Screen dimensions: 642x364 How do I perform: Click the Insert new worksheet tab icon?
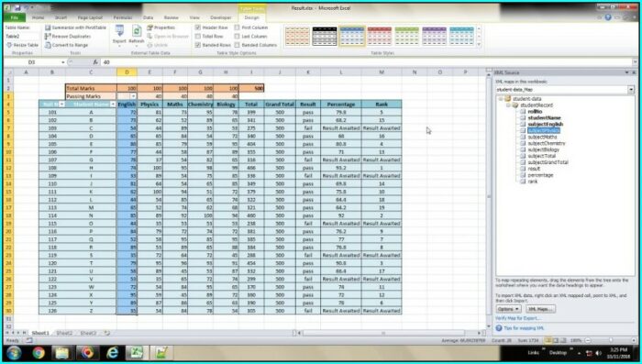pyautogui.click(x=107, y=333)
